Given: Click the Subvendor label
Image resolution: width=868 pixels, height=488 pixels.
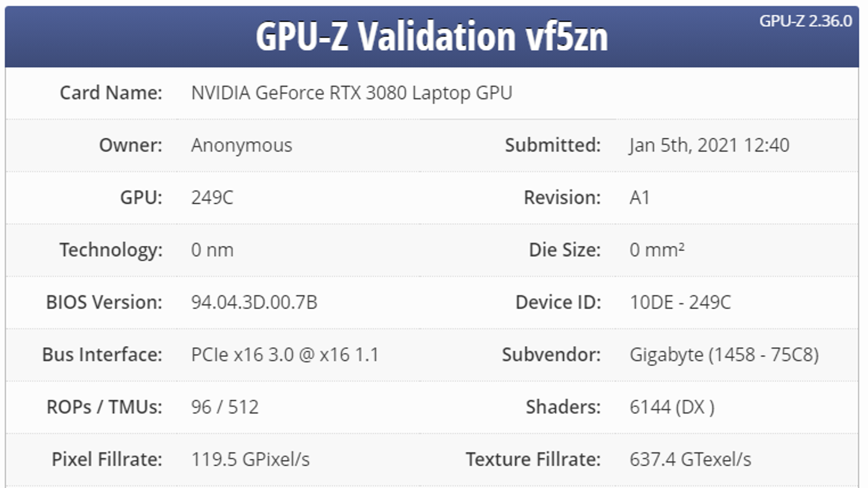Looking at the screenshot, I should click(x=551, y=355).
